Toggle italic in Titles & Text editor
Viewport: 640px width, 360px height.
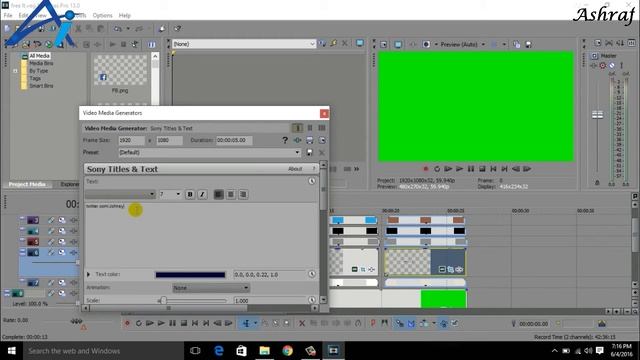[x=202, y=195]
